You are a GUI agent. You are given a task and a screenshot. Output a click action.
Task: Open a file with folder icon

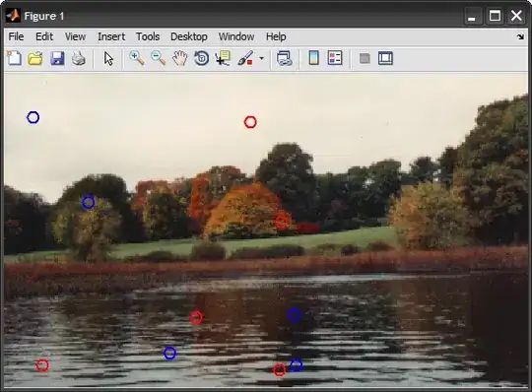coord(35,58)
